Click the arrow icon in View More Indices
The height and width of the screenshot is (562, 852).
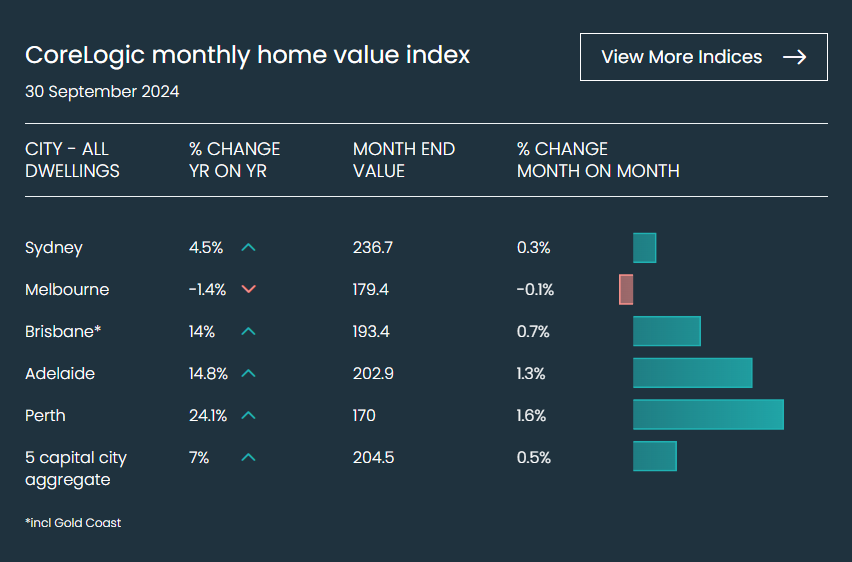tap(794, 57)
